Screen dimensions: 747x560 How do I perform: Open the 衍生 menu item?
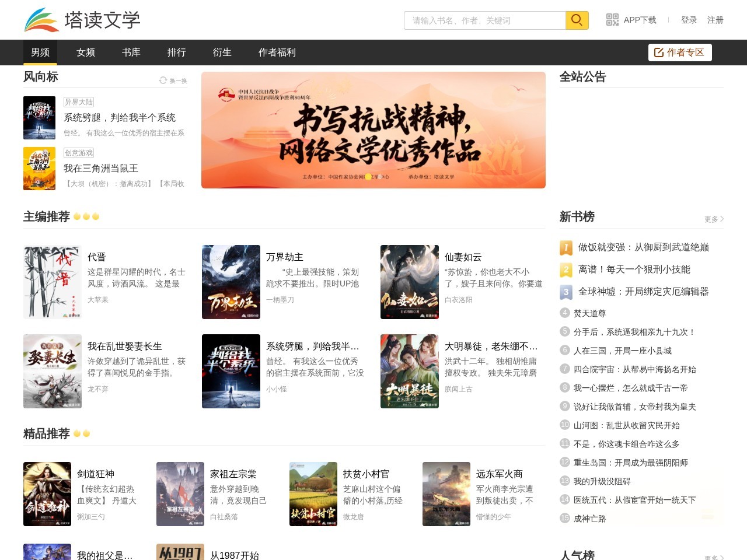222,52
